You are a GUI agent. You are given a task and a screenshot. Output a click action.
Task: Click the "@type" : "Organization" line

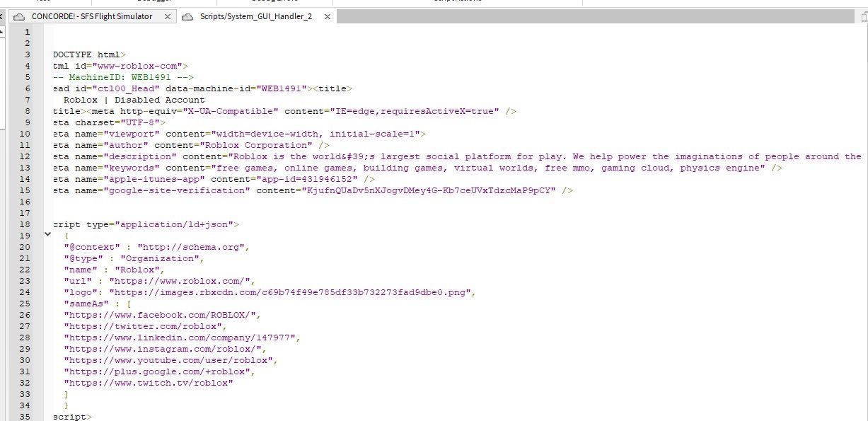click(134, 258)
